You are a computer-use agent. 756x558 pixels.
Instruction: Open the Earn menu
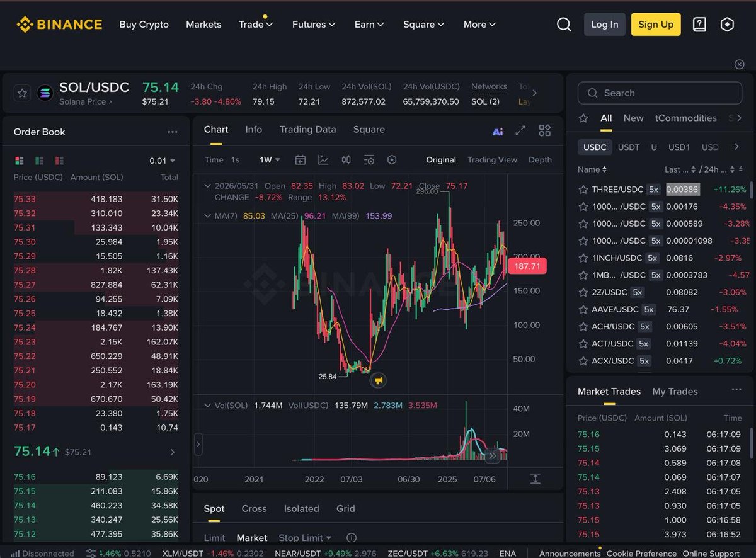pyautogui.click(x=369, y=25)
